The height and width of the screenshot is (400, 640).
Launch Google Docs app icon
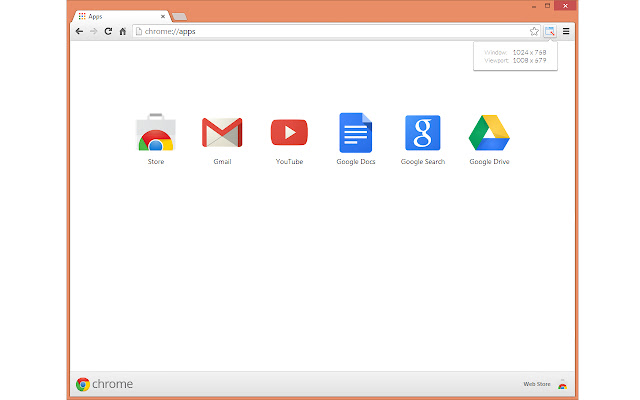point(356,133)
